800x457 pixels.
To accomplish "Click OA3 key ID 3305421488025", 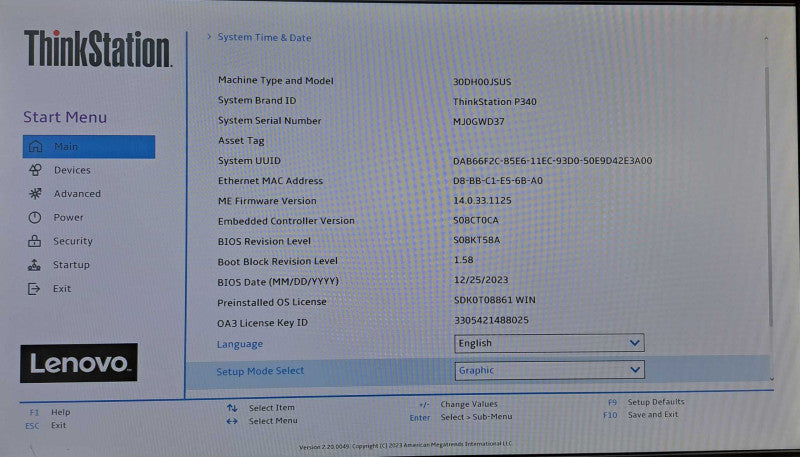I will 491,320.
